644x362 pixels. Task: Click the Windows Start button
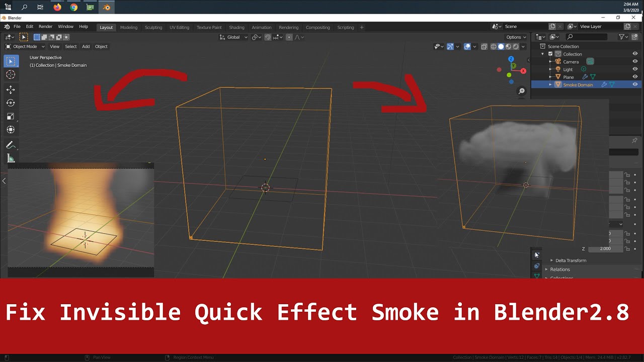8,7
